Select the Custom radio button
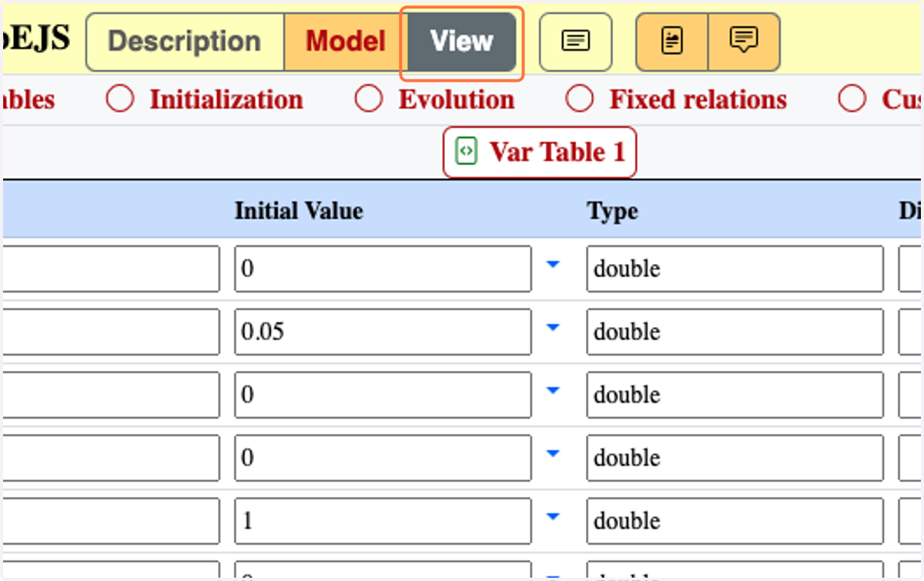Screen dimensions: 924x581 852,99
